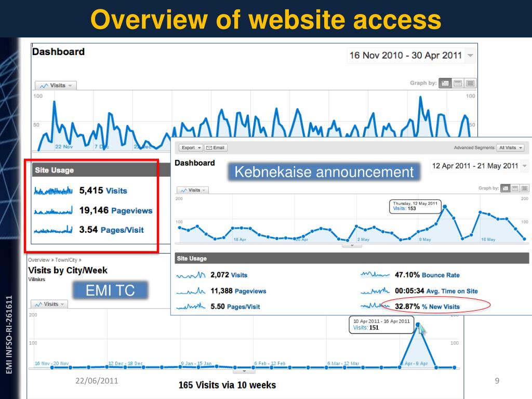This screenshot has height=399, width=532.
Task: Click the 11,388 Pageviews link
Action: (x=238, y=291)
